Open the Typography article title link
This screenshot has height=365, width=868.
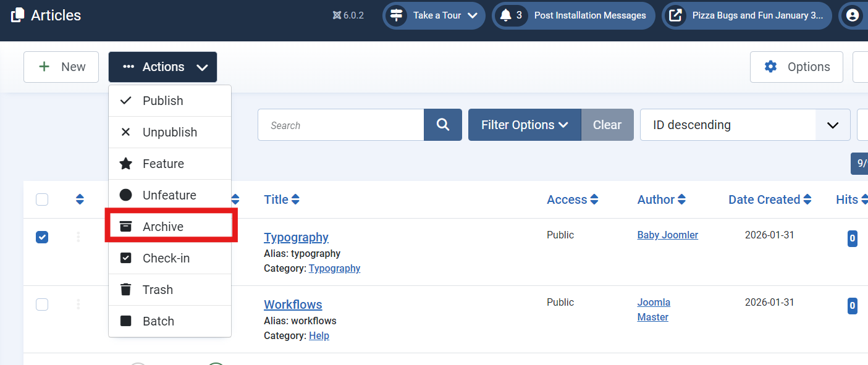tap(296, 237)
